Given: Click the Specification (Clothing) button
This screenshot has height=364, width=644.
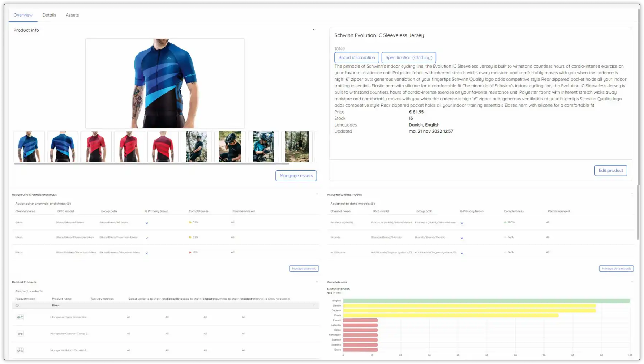Looking at the screenshot, I should 409,57.
